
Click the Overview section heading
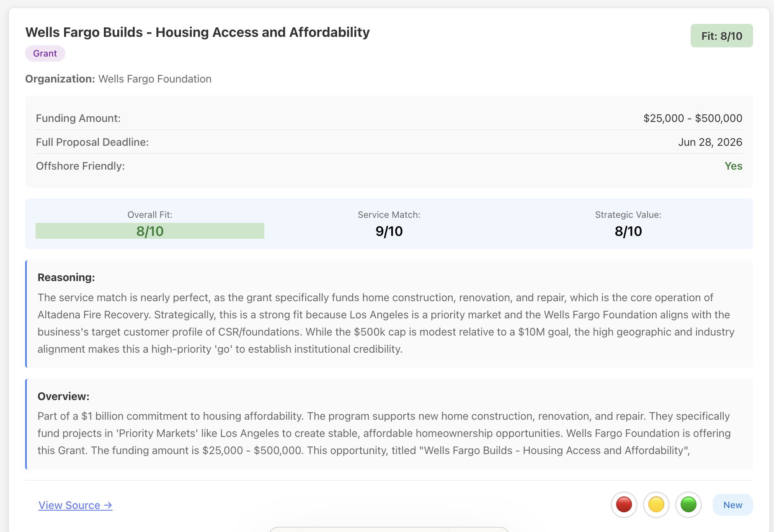coord(63,396)
